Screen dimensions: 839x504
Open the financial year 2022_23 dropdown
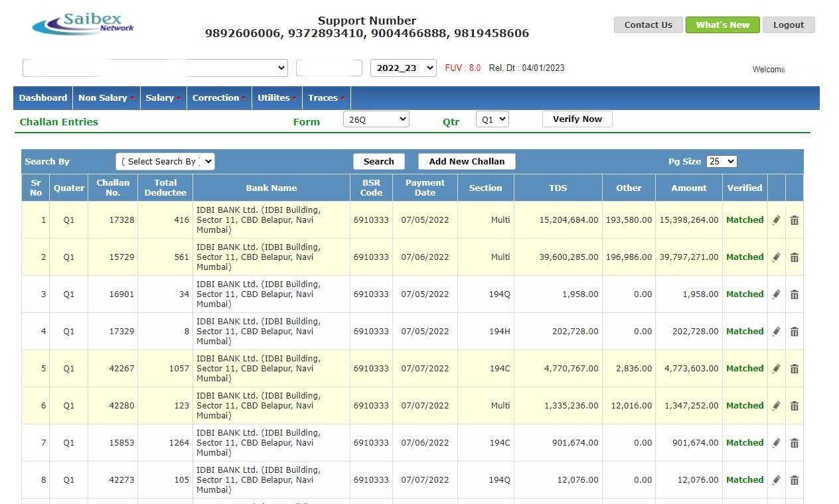click(403, 67)
